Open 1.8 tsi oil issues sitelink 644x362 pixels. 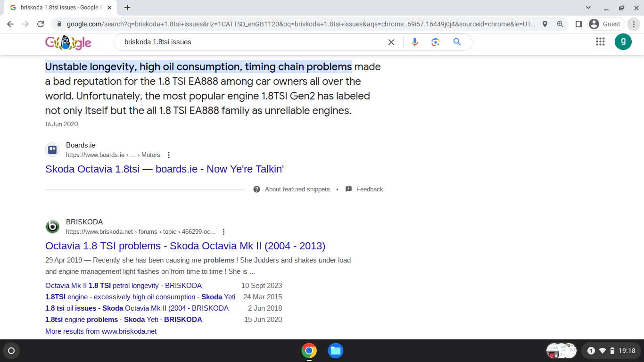pyautogui.click(x=137, y=308)
